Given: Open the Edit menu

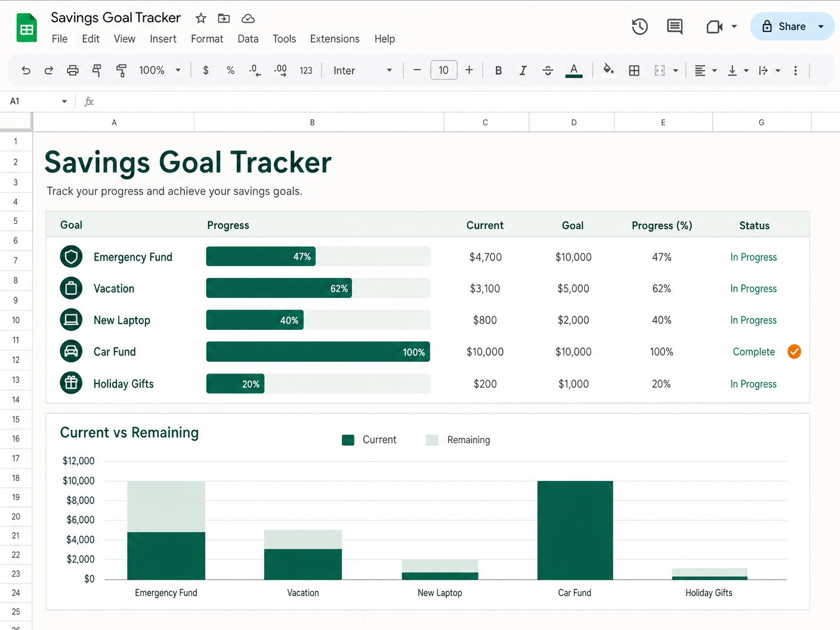Looking at the screenshot, I should tap(91, 39).
